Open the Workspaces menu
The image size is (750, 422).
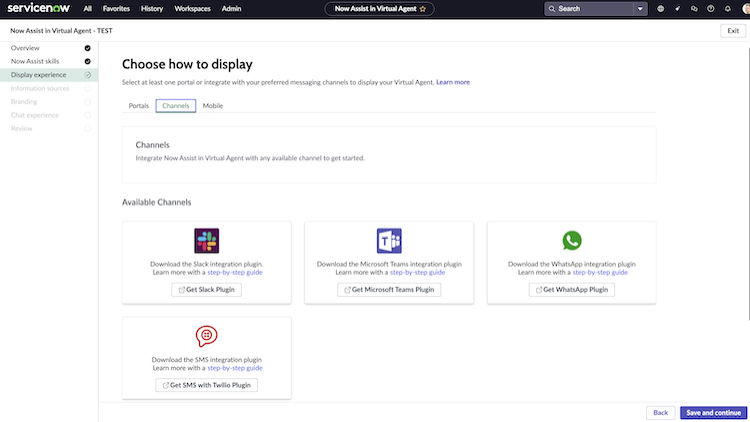[x=192, y=9]
